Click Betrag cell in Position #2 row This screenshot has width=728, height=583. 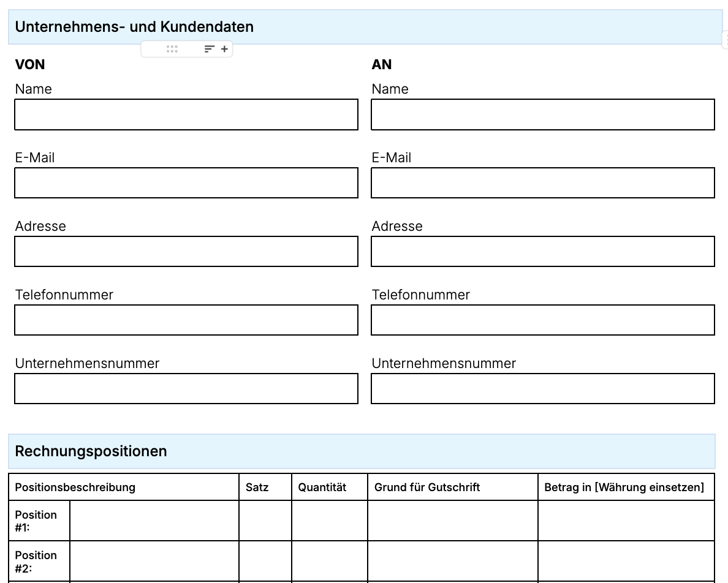626,562
